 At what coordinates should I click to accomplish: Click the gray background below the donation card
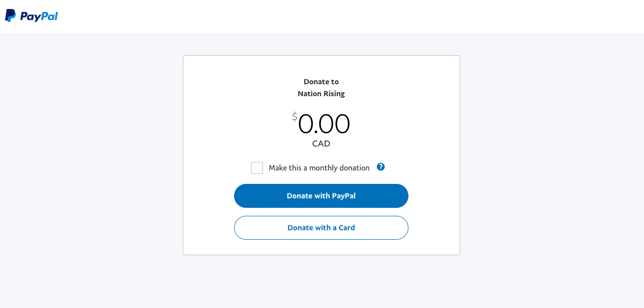click(321, 282)
